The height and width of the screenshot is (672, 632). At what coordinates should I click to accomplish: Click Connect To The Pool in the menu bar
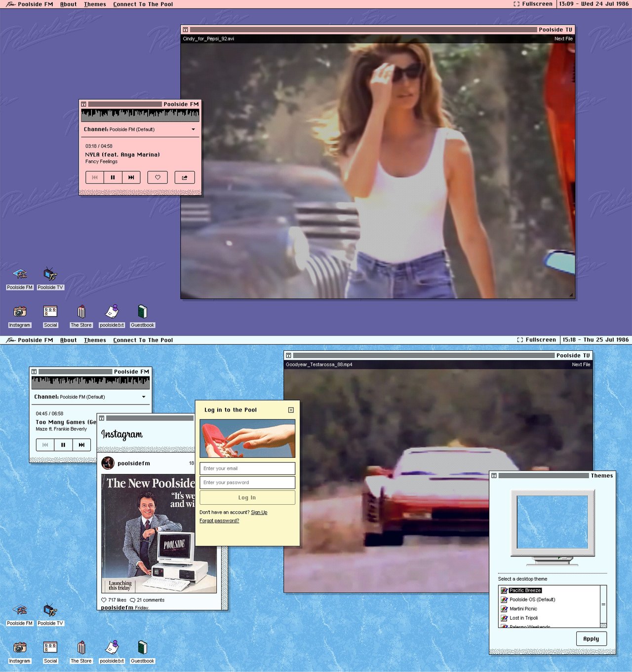point(143,4)
